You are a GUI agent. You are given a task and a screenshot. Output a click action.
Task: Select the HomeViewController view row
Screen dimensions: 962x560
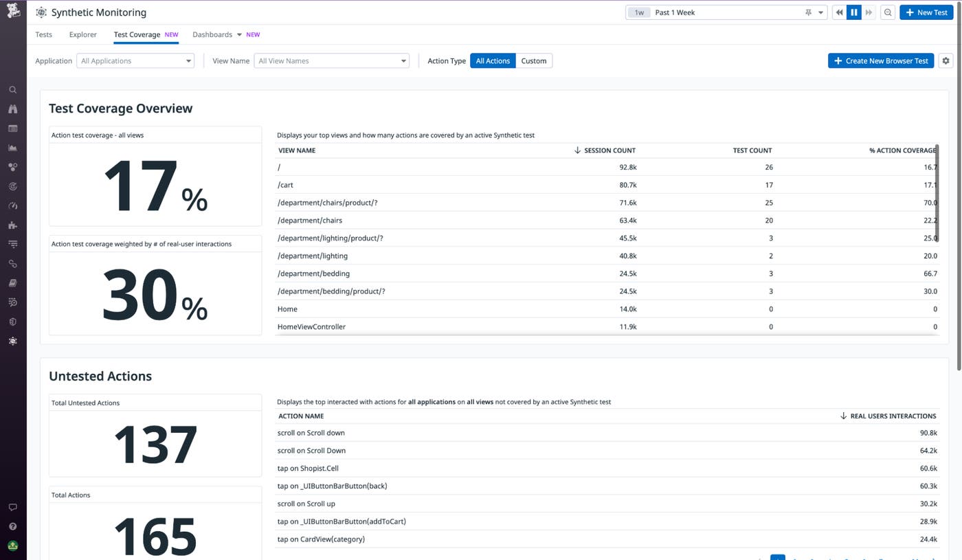(607, 326)
